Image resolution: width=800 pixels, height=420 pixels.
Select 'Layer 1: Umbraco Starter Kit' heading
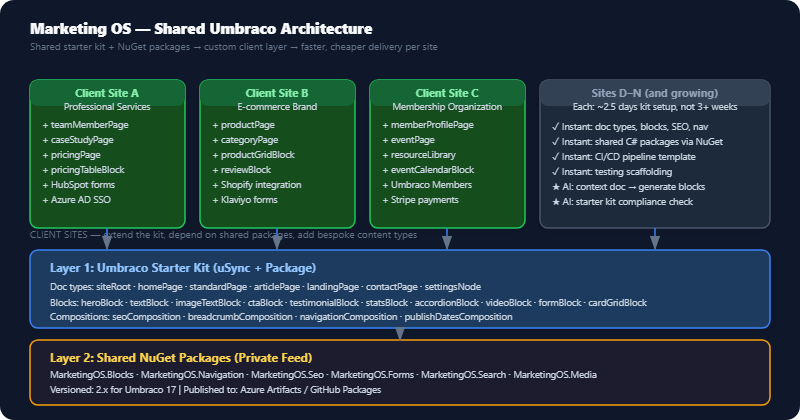point(183,268)
